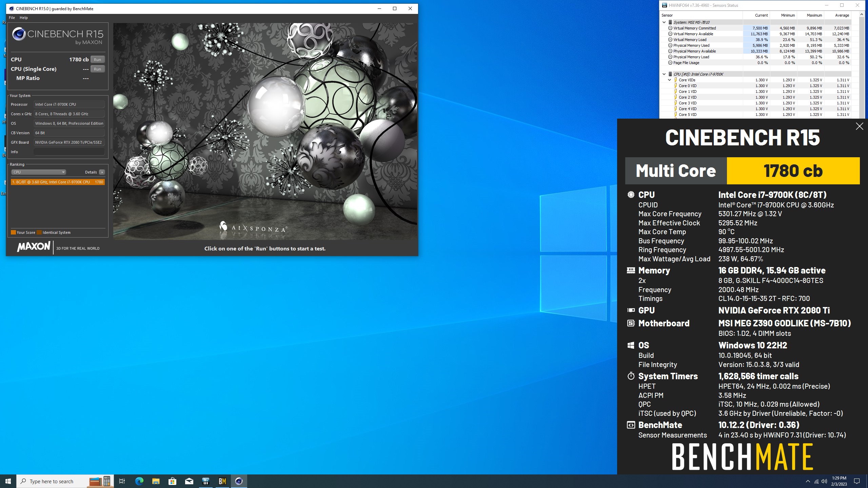868x488 pixels.
Task: Launch Microsoft Edge from the taskbar
Action: click(x=139, y=481)
